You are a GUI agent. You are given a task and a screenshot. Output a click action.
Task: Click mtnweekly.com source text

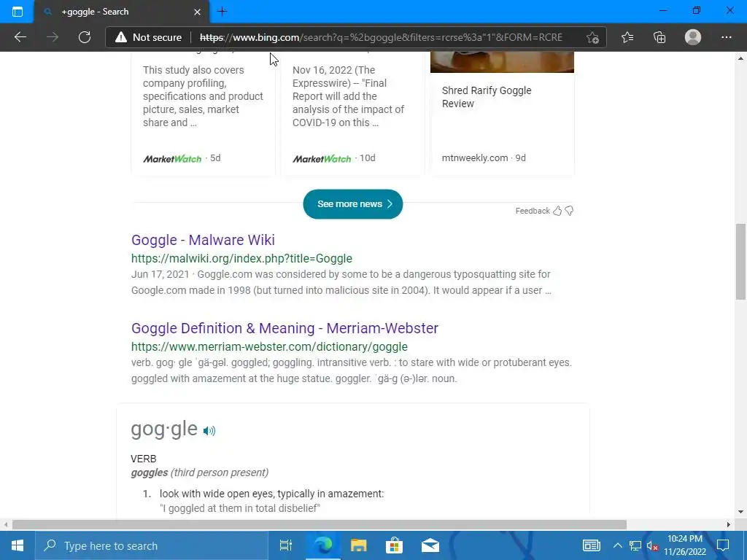point(474,157)
